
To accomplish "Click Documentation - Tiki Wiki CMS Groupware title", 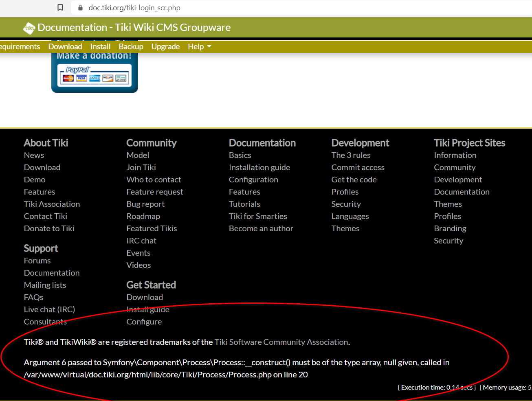I will 134,27.
